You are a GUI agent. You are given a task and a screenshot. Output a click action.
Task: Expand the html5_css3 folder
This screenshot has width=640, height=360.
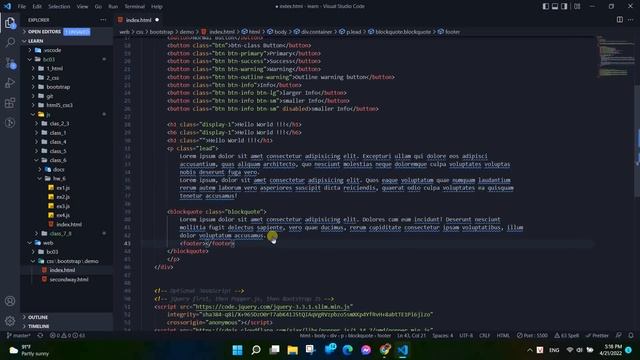pos(59,105)
